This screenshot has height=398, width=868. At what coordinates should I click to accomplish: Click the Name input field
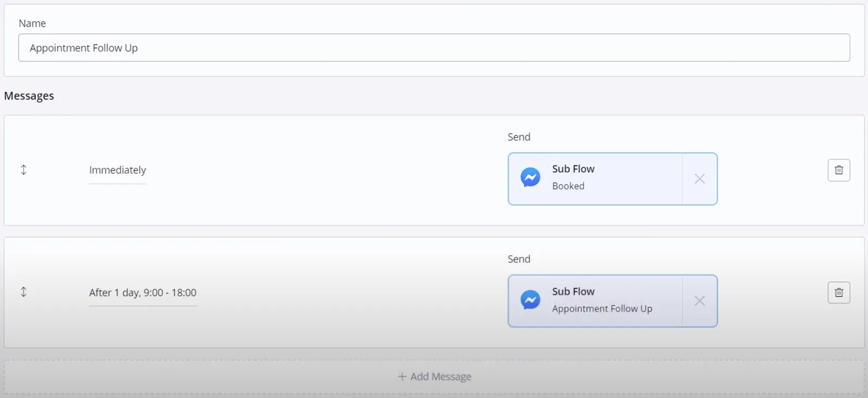[x=434, y=48]
